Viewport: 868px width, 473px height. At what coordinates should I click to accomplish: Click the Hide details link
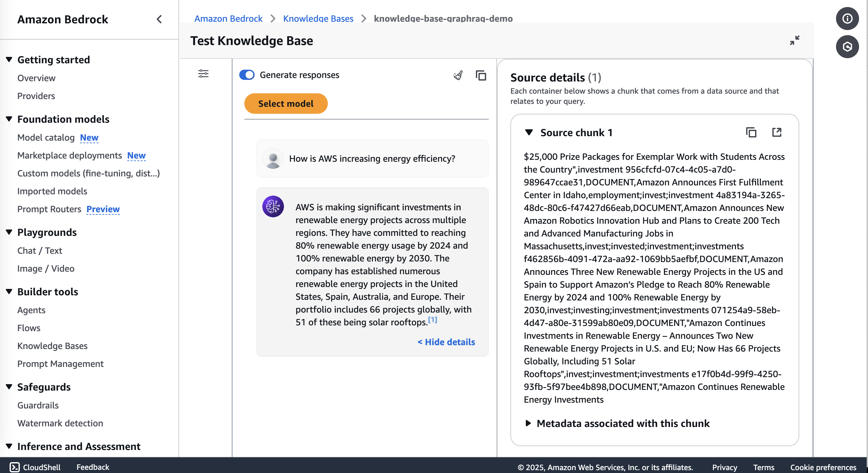(x=446, y=342)
